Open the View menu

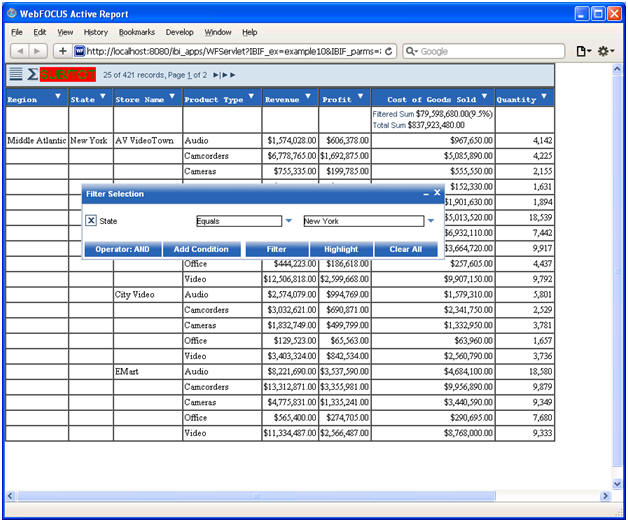[x=65, y=32]
